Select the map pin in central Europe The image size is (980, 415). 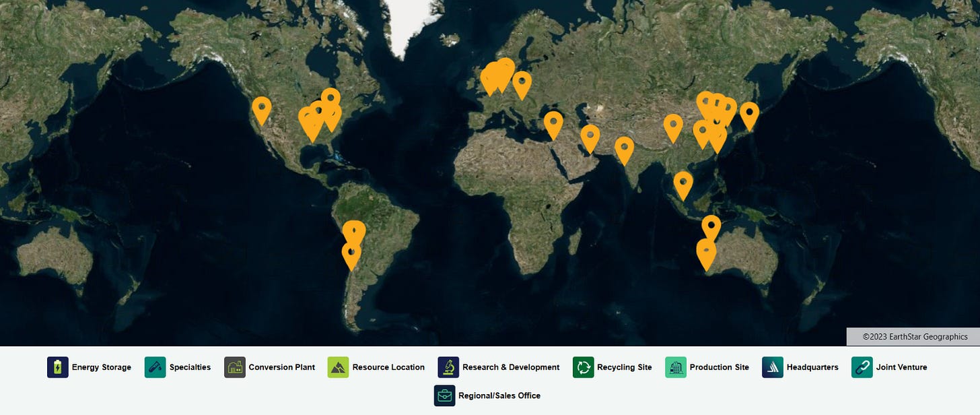click(x=522, y=85)
